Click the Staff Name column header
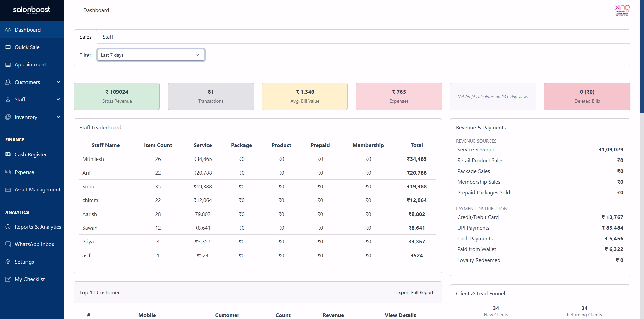This screenshot has height=319, width=644. (106, 145)
